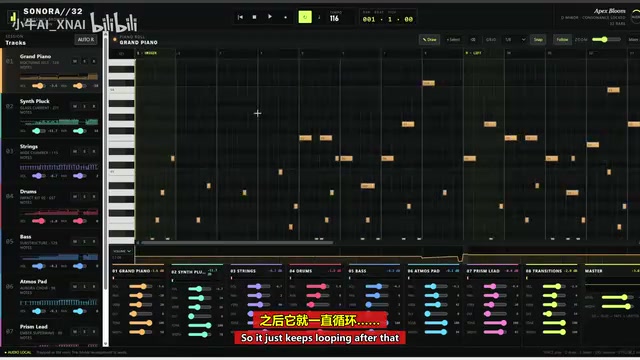Select the 08 Transitions mixer strip header
This screenshot has width=640, height=360.
551,271
